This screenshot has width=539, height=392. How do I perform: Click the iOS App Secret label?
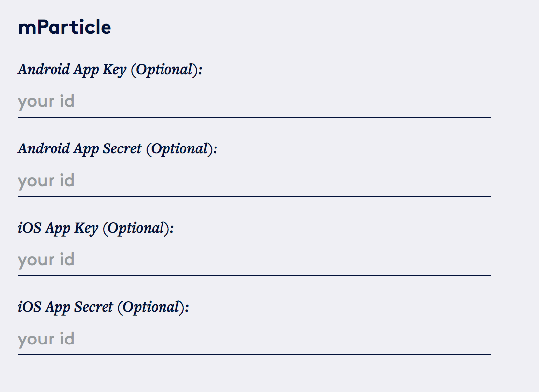tap(104, 308)
